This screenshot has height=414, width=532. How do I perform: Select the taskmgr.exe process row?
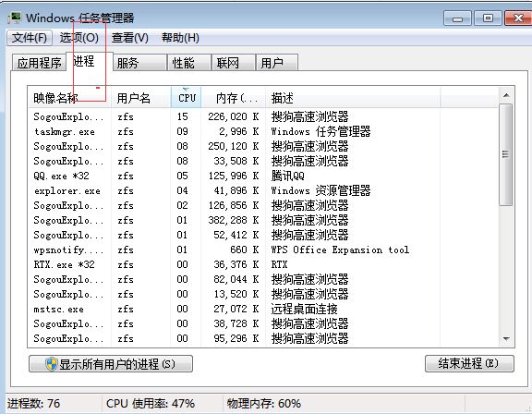coord(263,131)
